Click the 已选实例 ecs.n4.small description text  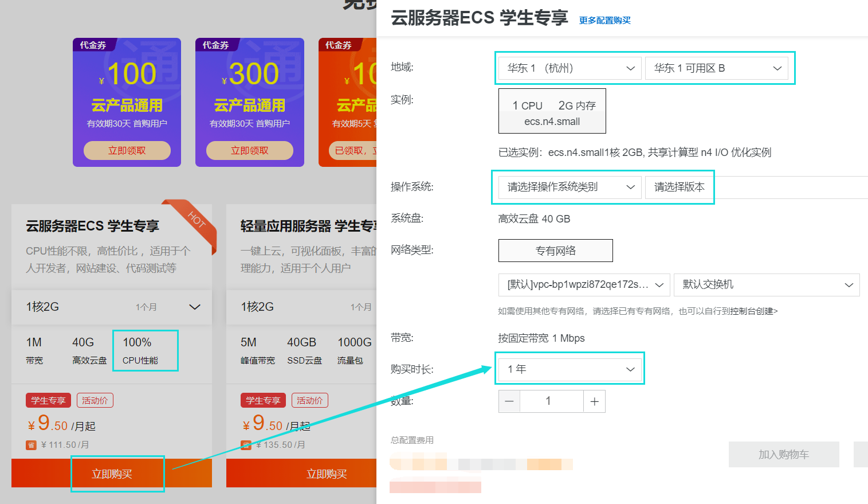click(x=635, y=153)
